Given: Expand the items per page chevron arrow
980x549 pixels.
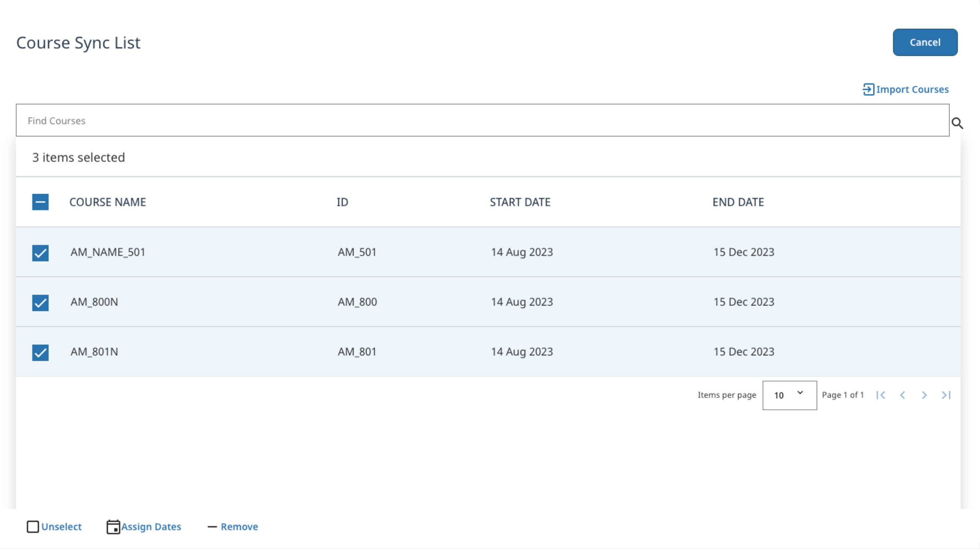Looking at the screenshot, I should pyautogui.click(x=800, y=393).
